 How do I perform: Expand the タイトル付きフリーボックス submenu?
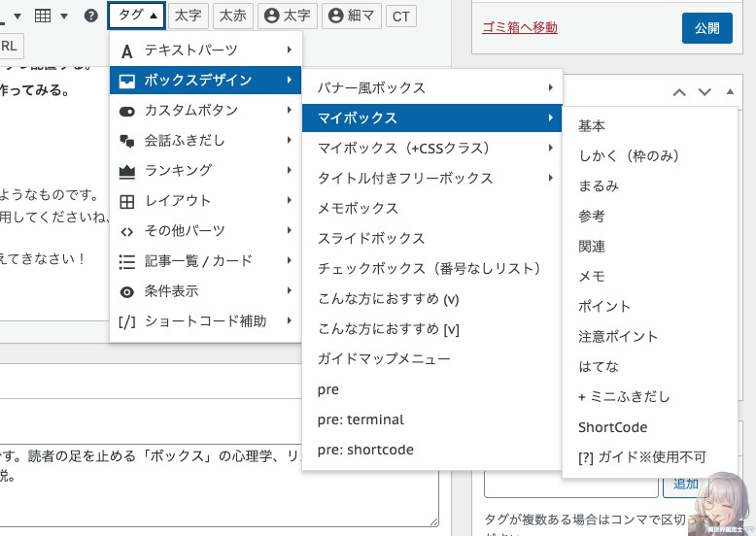click(430, 178)
